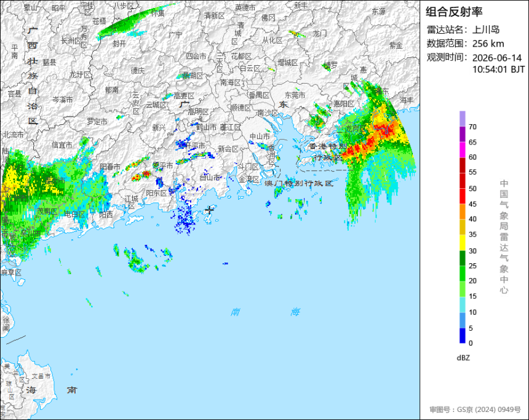
Task: Click the 文昌市 label on Hainan
Action: 41,376
